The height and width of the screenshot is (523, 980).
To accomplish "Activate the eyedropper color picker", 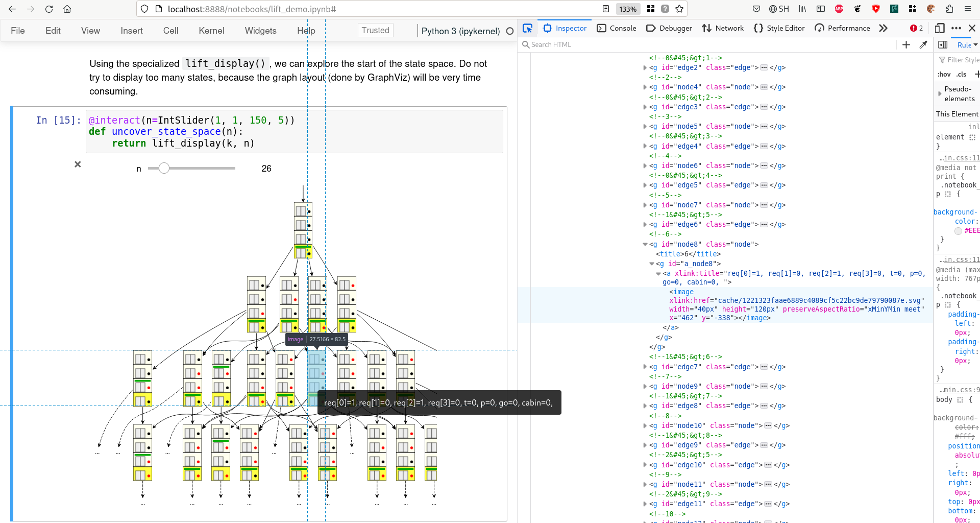I will coord(924,45).
